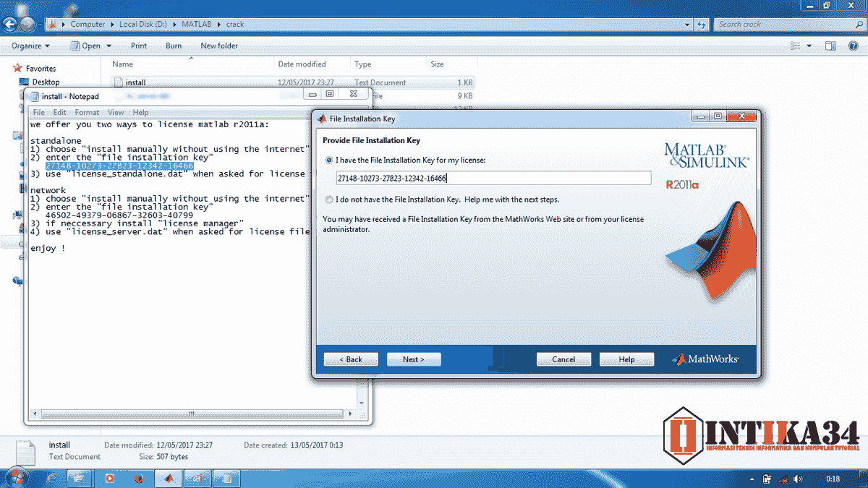Open Notepad View menu
The width and height of the screenshot is (868, 488).
coord(116,112)
